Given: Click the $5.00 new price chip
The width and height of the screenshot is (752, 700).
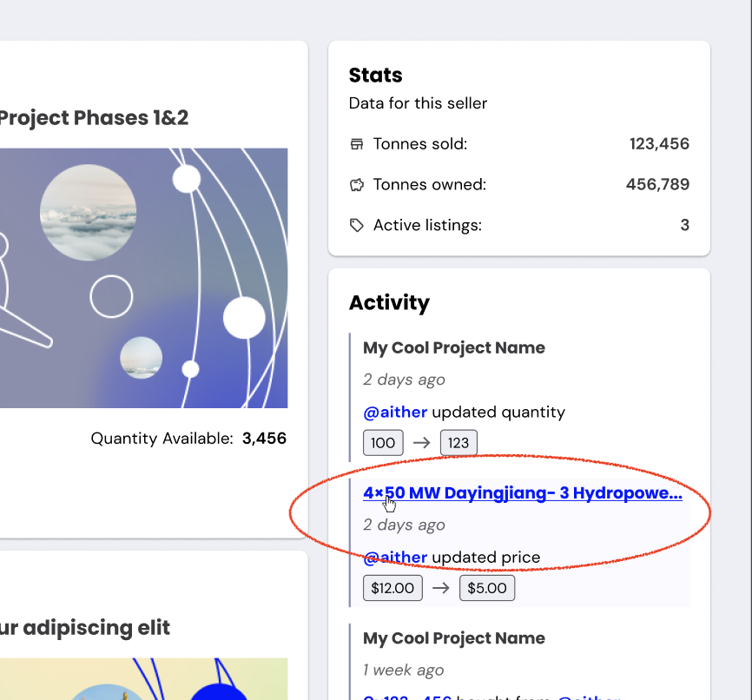Looking at the screenshot, I should [487, 588].
